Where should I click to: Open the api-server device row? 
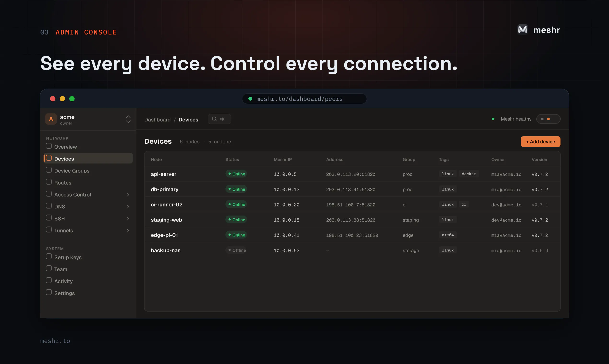tap(352, 174)
